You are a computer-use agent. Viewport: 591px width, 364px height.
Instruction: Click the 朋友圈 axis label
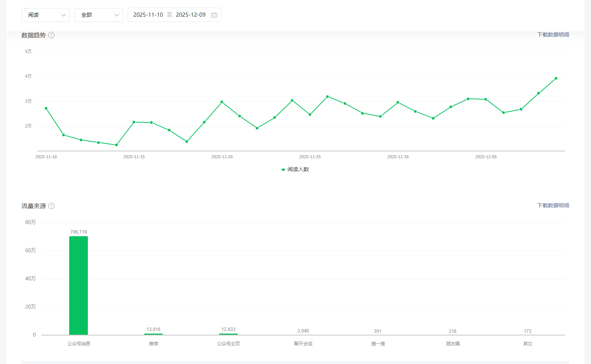pyautogui.click(x=453, y=343)
